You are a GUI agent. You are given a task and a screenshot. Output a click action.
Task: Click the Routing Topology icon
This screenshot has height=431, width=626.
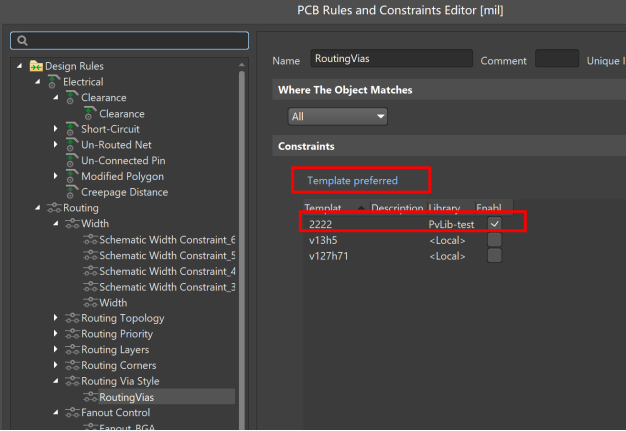[71, 318]
